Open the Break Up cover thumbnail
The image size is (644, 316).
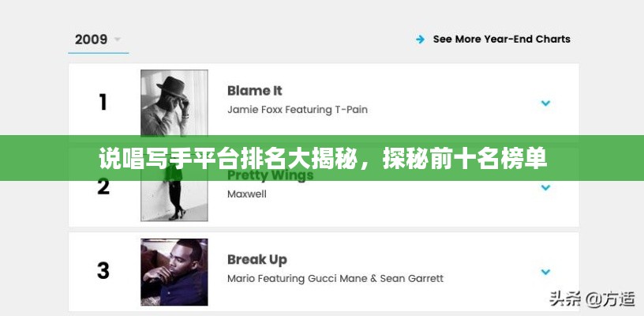174,272
